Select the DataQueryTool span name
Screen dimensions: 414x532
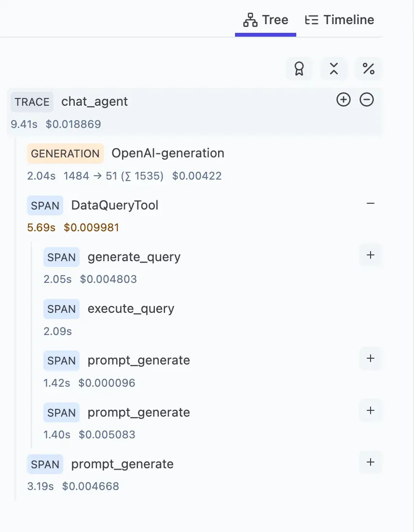pyautogui.click(x=115, y=205)
